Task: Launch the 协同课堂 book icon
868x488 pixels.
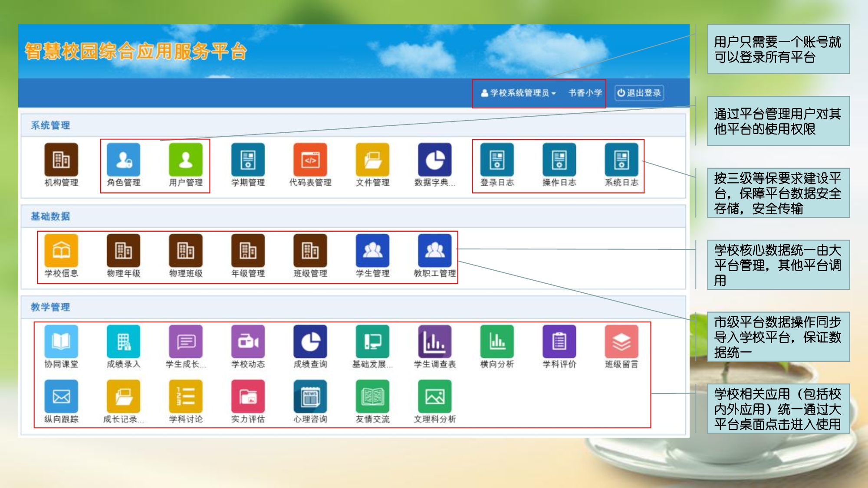Action: [61, 342]
